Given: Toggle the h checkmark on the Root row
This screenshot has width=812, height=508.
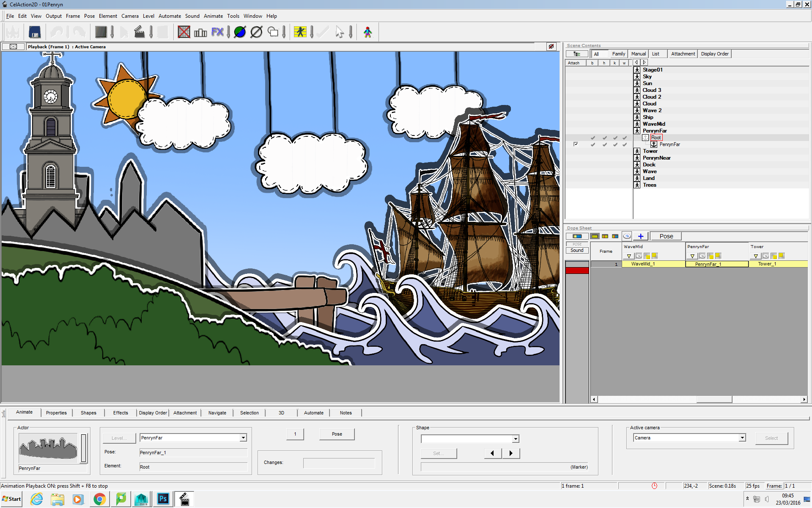Looking at the screenshot, I should click(x=605, y=138).
